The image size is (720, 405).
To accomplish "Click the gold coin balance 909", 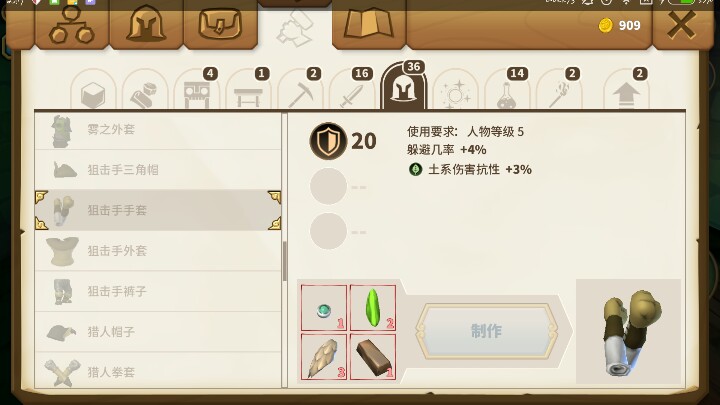I will (619, 25).
